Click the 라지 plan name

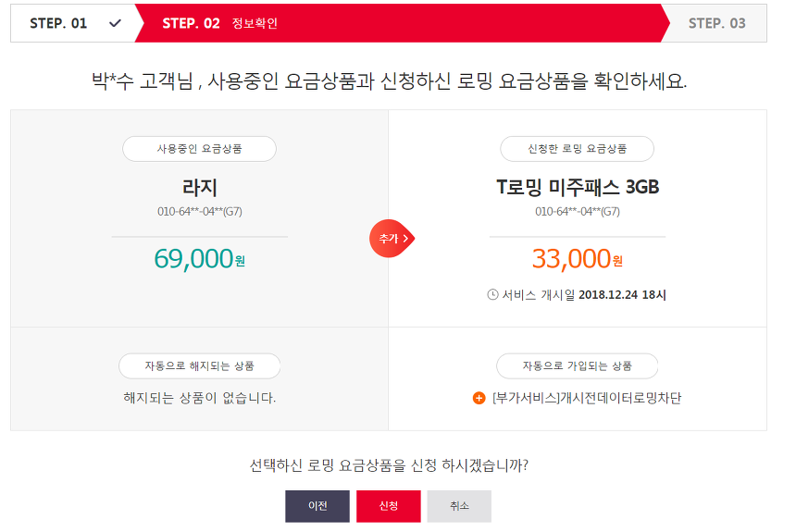click(199, 188)
